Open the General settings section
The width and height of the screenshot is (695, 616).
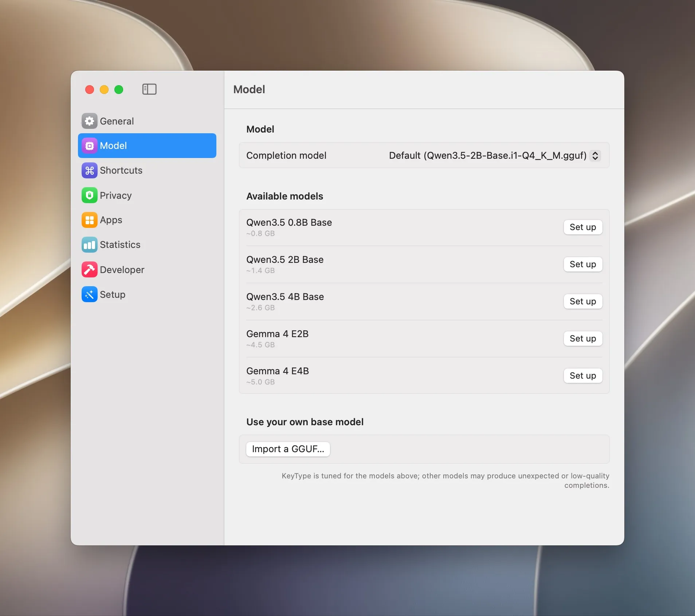point(147,121)
